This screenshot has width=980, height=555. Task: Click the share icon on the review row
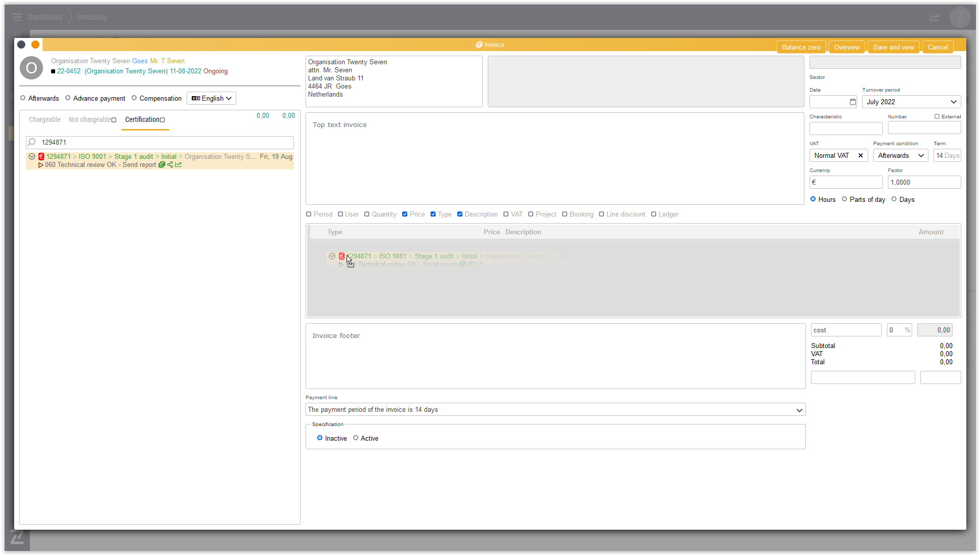170,165
